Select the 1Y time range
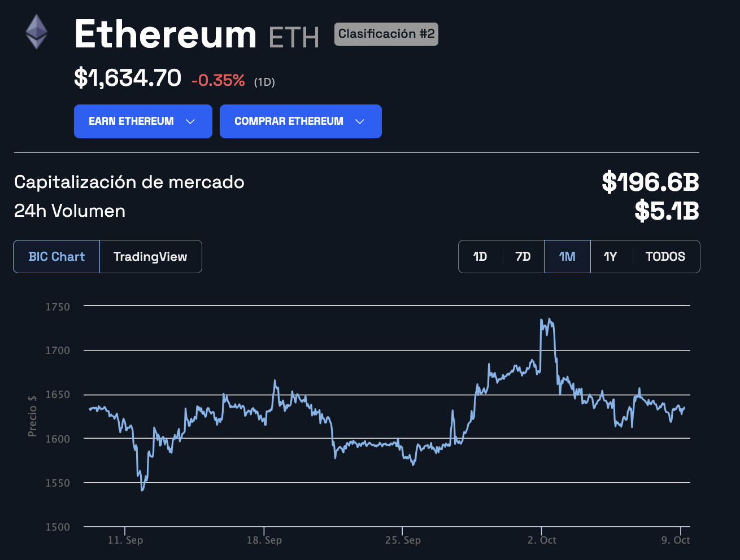Screen dimensions: 740x560 click(x=610, y=256)
